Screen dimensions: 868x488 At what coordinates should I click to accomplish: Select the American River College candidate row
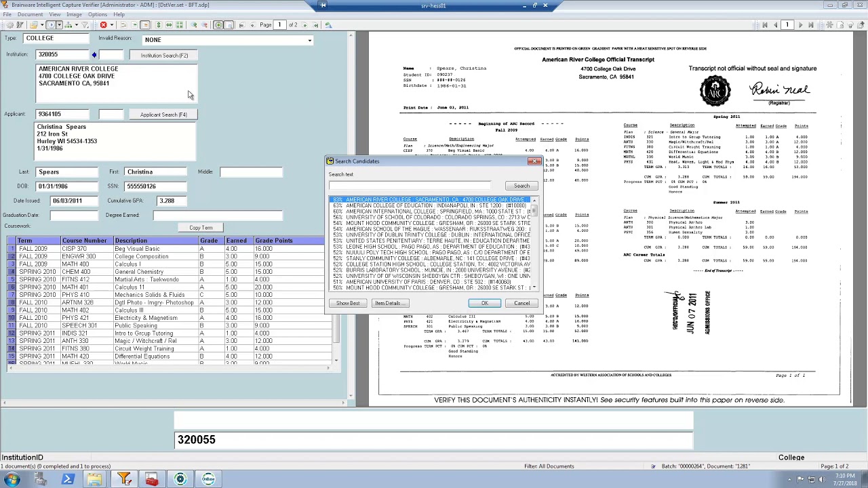coord(431,200)
